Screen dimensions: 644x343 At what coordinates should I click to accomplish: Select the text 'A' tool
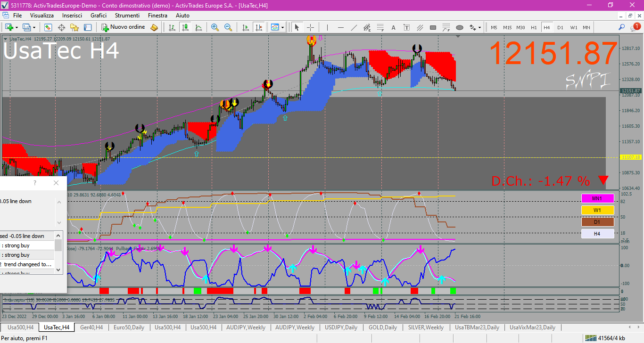[393, 27]
